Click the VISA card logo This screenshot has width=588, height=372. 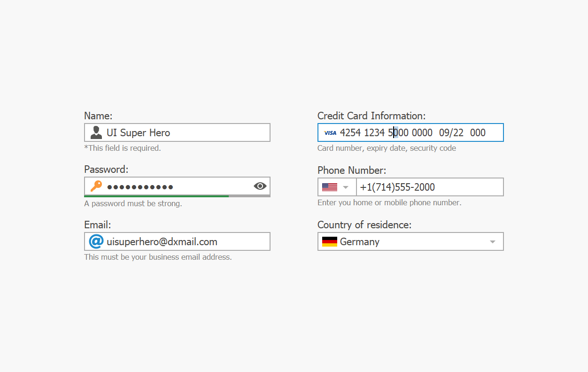click(330, 133)
